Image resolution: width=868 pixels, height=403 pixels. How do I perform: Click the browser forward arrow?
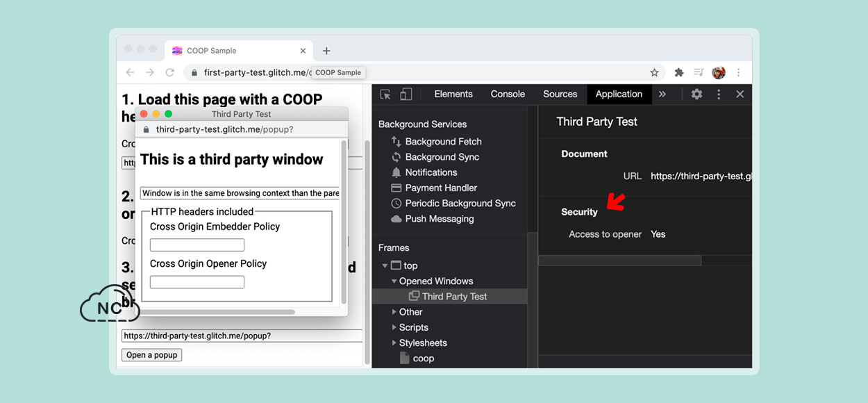coord(149,72)
